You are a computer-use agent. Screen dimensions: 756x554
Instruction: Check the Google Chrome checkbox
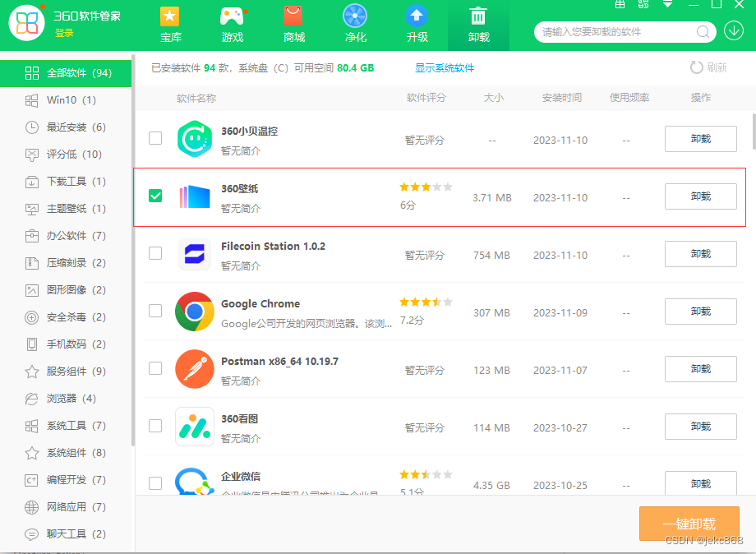coord(155,311)
